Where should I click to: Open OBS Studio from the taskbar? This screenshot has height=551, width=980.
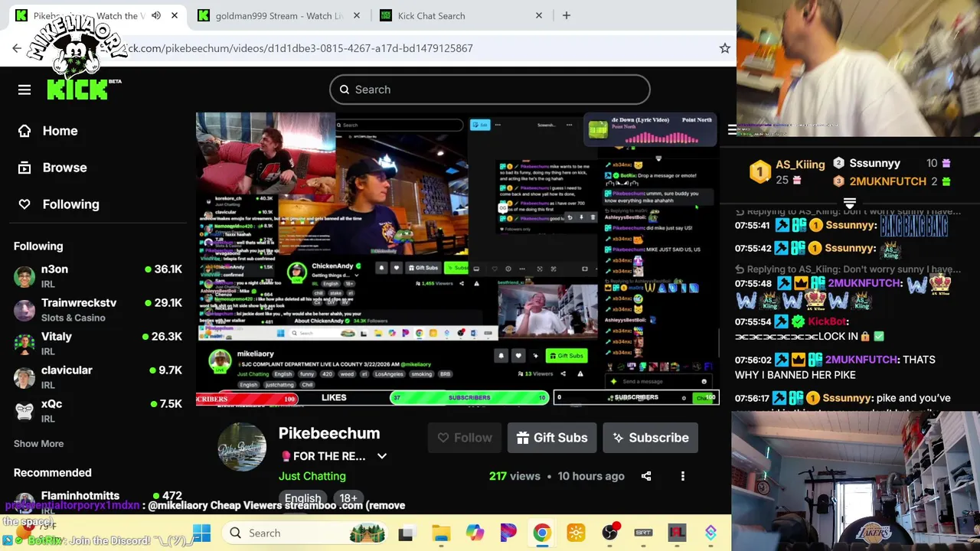(610, 533)
